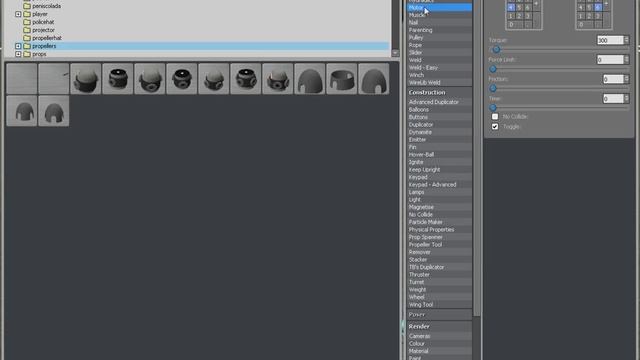Click the folder icon next to props
The width and height of the screenshot is (640, 360).
[27, 54]
